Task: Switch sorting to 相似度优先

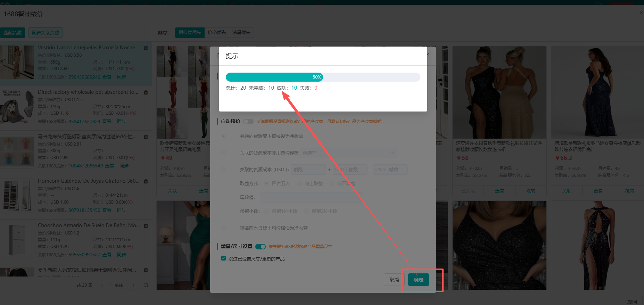Action: point(190,32)
